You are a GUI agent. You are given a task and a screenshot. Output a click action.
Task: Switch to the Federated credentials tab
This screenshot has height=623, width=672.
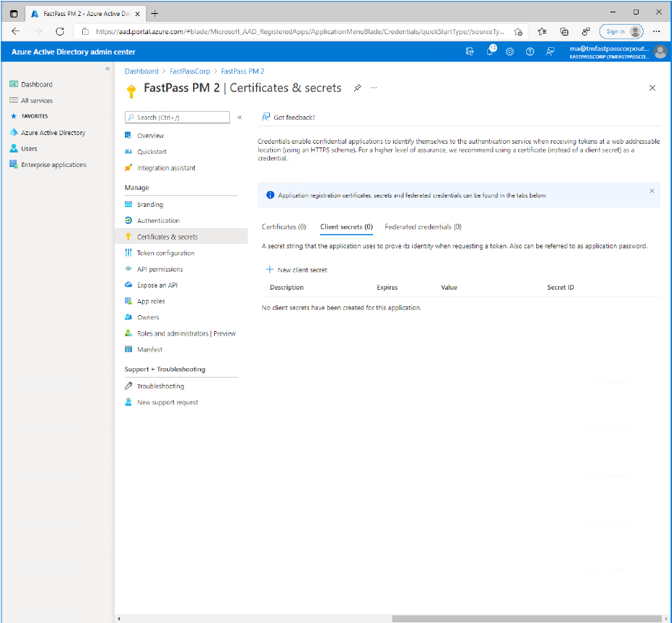(x=422, y=227)
